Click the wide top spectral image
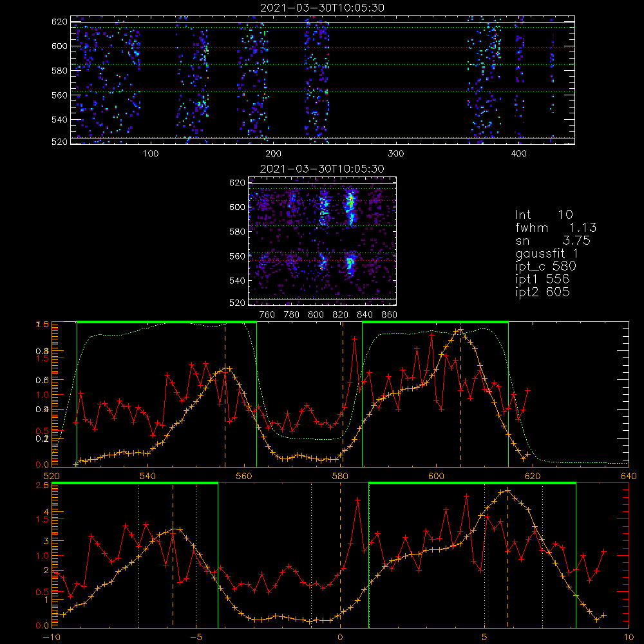This screenshot has width=644, height=644. [323, 80]
